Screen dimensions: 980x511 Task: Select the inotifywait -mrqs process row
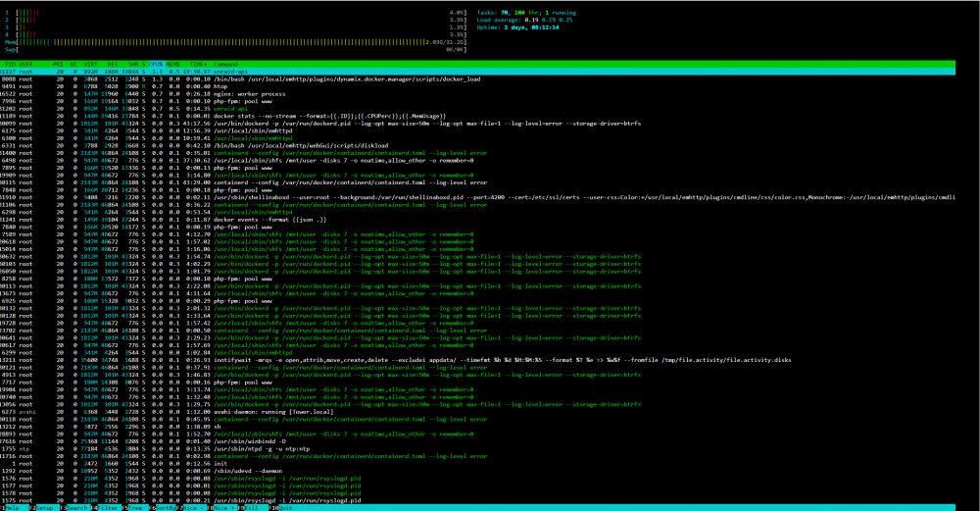477,360
